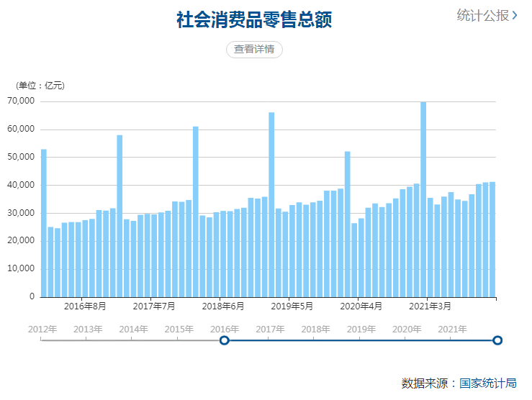The image size is (532, 400).
Task: Select 2019年 on the year timeline
Action: (361, 329)
